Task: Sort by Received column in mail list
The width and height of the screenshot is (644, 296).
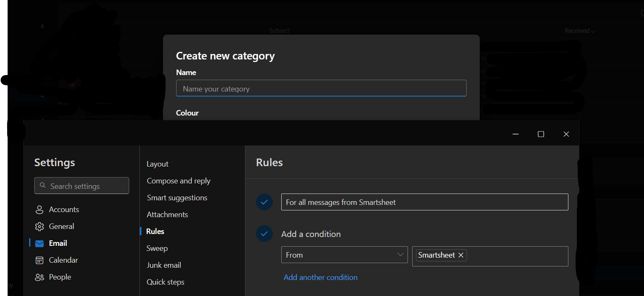Action: click(x=580, y=31)
